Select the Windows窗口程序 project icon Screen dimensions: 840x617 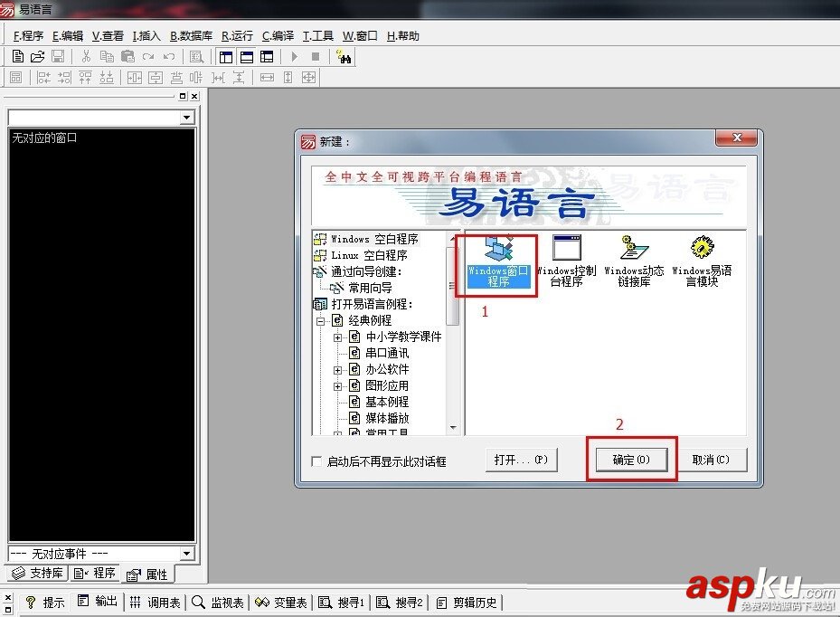coord(498,261)
